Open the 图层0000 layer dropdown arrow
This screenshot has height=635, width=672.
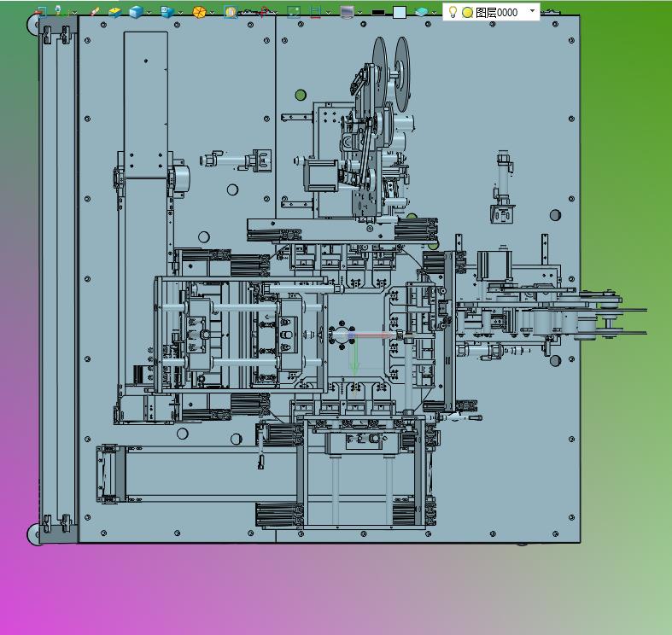click(532, 11)
